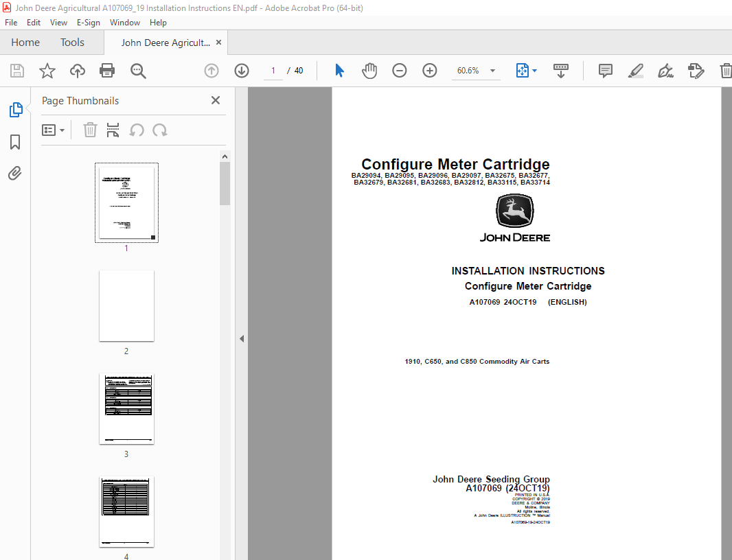The width and height of the screenshot is (732, 560).
Task: Go to previous page arrow
Action: (x=211, y=71)
